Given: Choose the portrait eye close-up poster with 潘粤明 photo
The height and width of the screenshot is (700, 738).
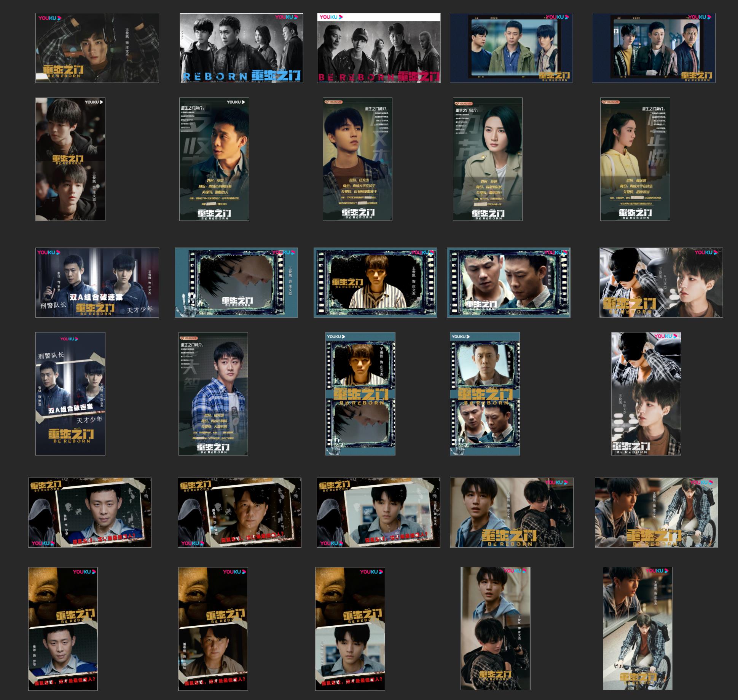Looking at the screenshot, I should coord(213,629).
